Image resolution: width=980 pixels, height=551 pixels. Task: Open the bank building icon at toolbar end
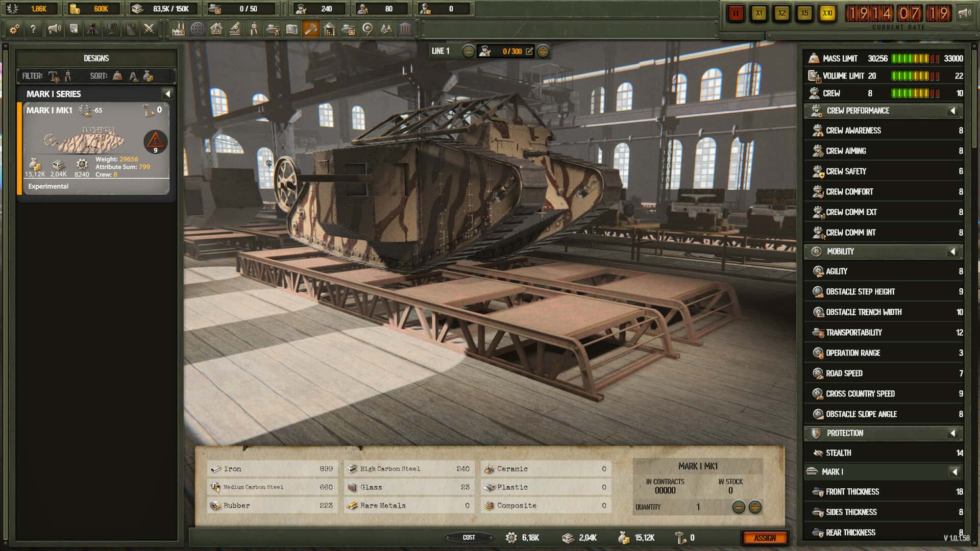pyautogui.click(x=404, y=29)
